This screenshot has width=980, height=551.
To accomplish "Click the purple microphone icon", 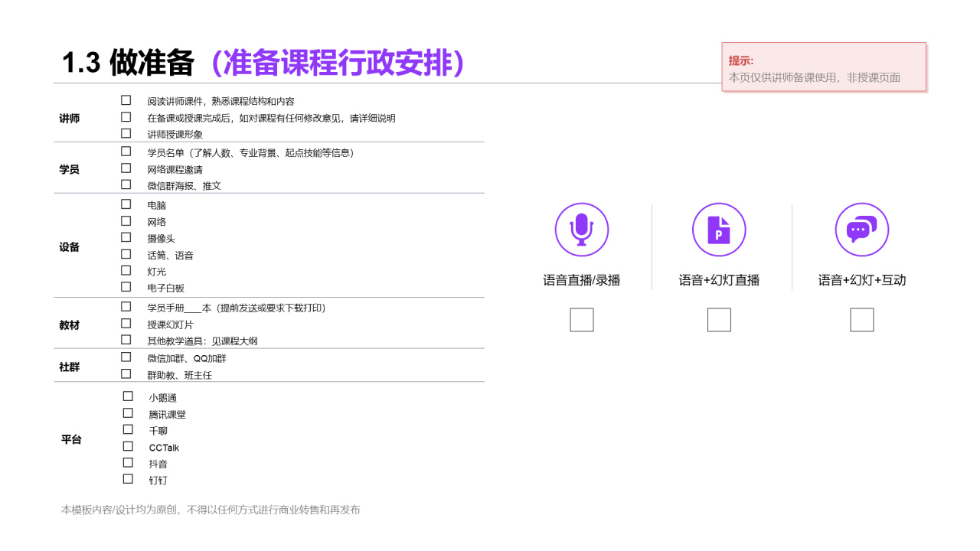I will [x=582, y=230].
